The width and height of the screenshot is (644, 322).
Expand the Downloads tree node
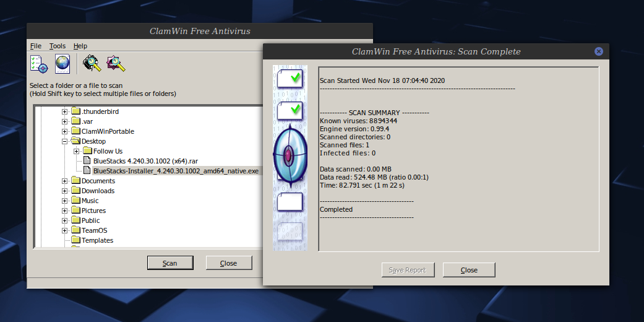pos(64,191)
